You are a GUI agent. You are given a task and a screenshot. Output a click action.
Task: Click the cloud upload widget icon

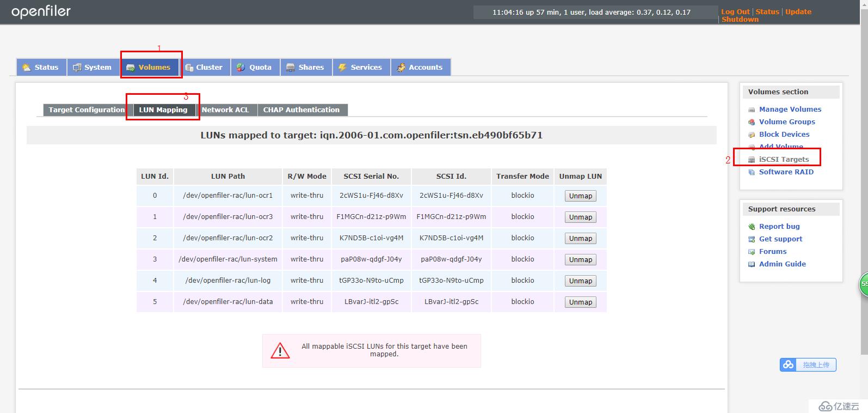coord(789,365)
